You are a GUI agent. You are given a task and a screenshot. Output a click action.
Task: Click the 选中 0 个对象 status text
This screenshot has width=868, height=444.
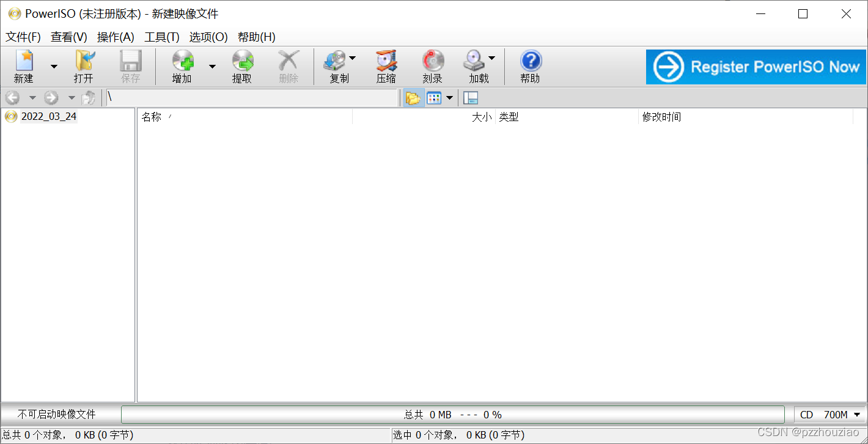click(x=458, y=435)
